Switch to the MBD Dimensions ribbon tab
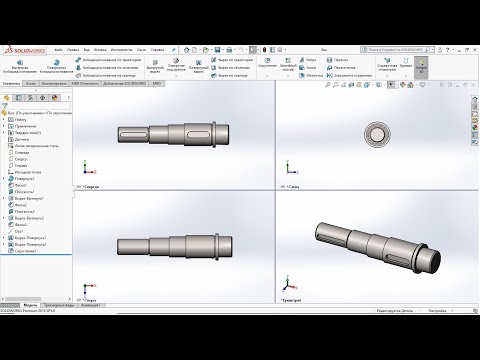Screen dimensions: 480x360 point(85,83)
